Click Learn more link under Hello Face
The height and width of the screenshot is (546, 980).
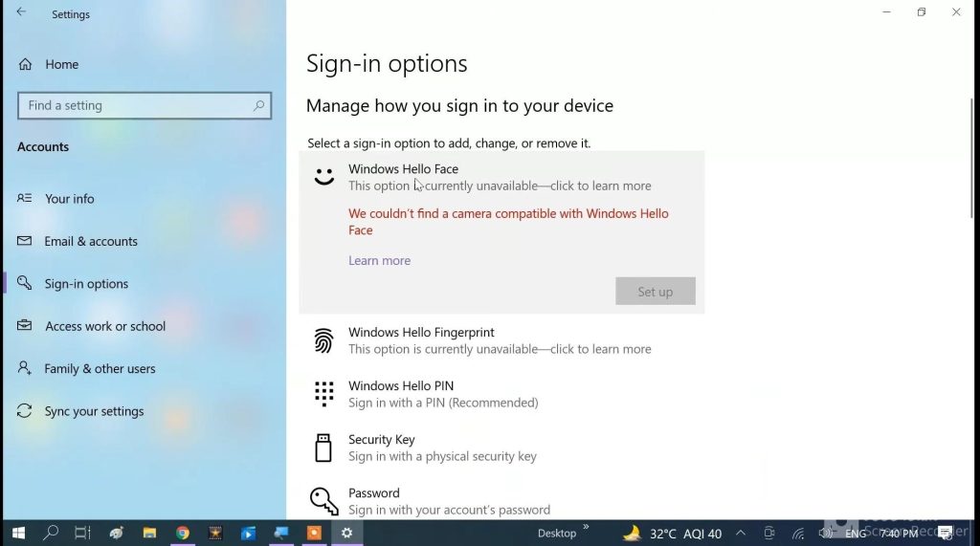pos(379,260)
